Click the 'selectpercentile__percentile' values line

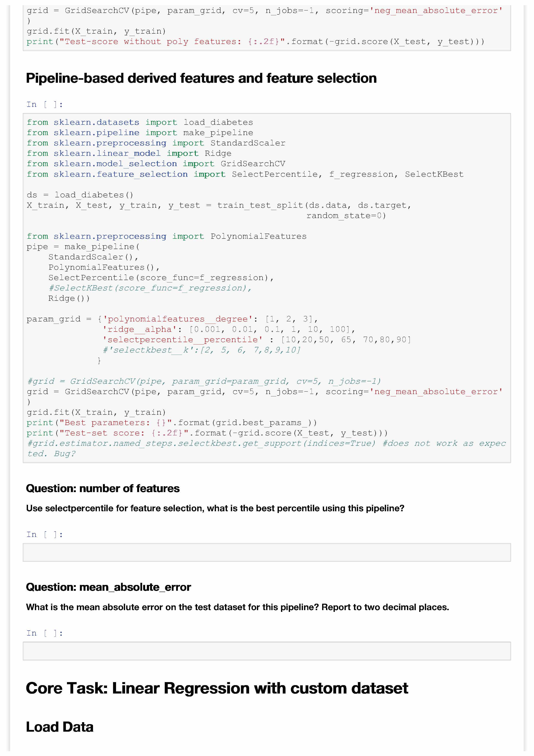point(257,340)
